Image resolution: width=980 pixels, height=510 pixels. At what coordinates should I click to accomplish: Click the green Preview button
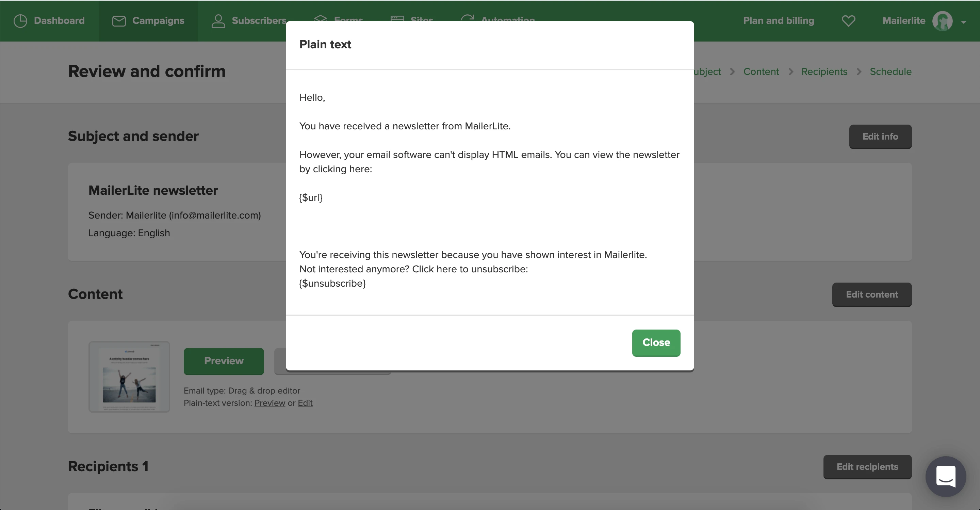223,361
